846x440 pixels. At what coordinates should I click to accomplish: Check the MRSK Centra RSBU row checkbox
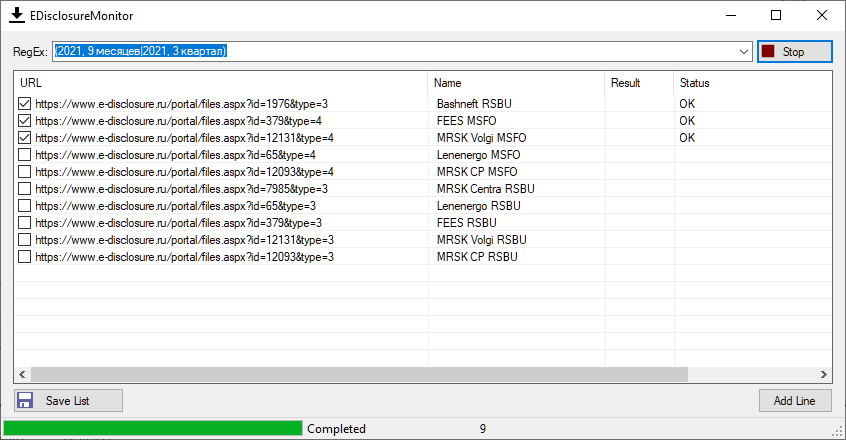pyautogui.click(x=24, y=189)
